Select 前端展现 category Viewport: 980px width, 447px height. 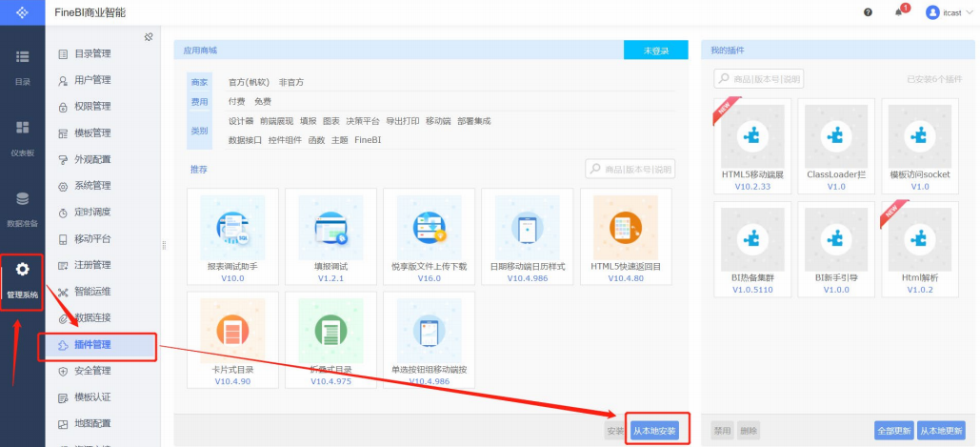276,121
